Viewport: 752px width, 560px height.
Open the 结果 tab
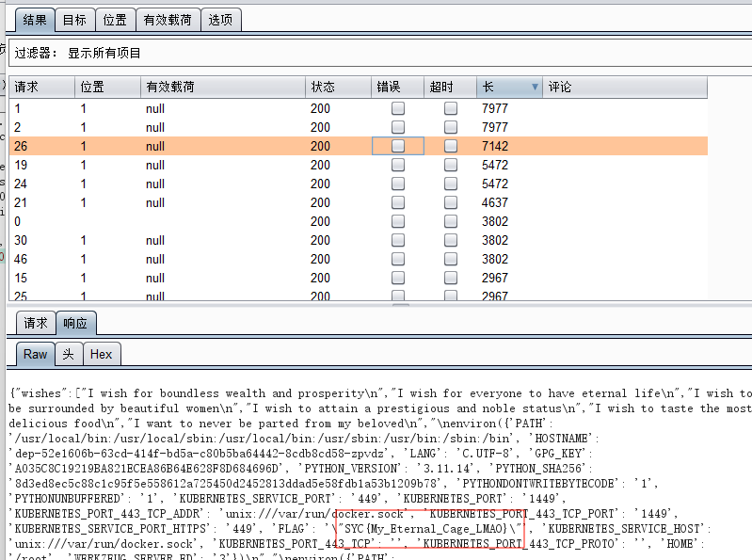tap(35, 19)
